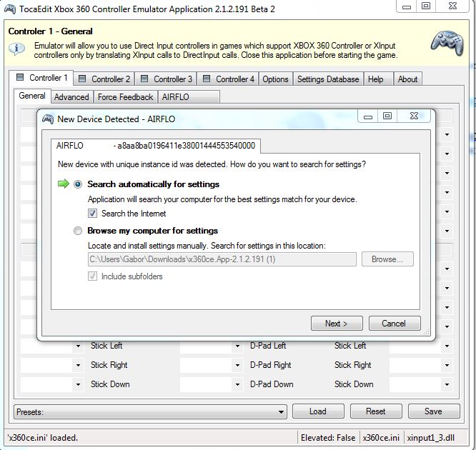Switch to the Force Feedback tab

[x=125, y=97]
